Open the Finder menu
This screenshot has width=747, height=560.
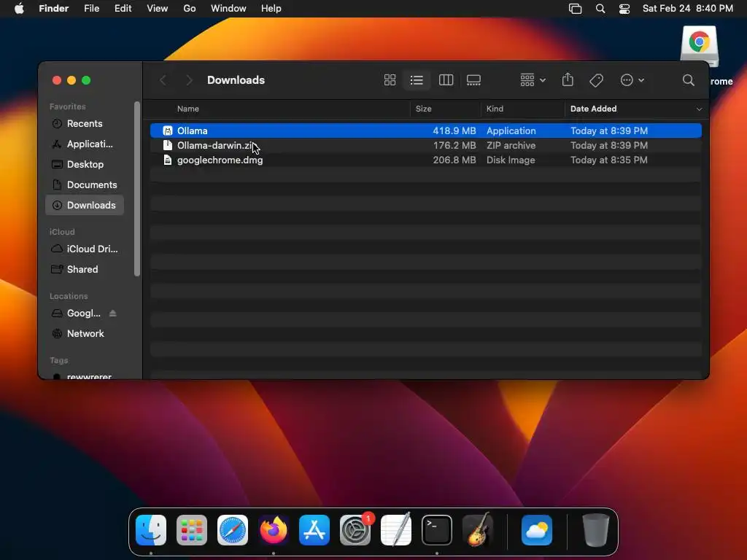point(54,9)
